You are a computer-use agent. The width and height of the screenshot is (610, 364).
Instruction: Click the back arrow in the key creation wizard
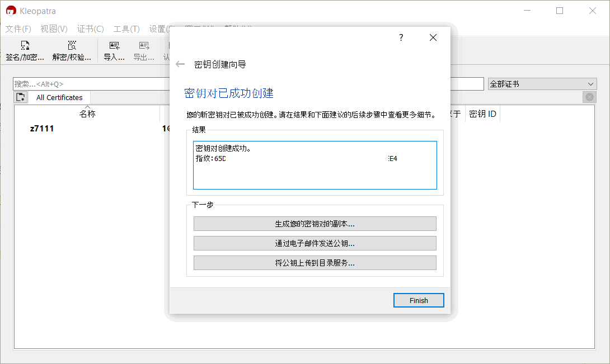180,64
